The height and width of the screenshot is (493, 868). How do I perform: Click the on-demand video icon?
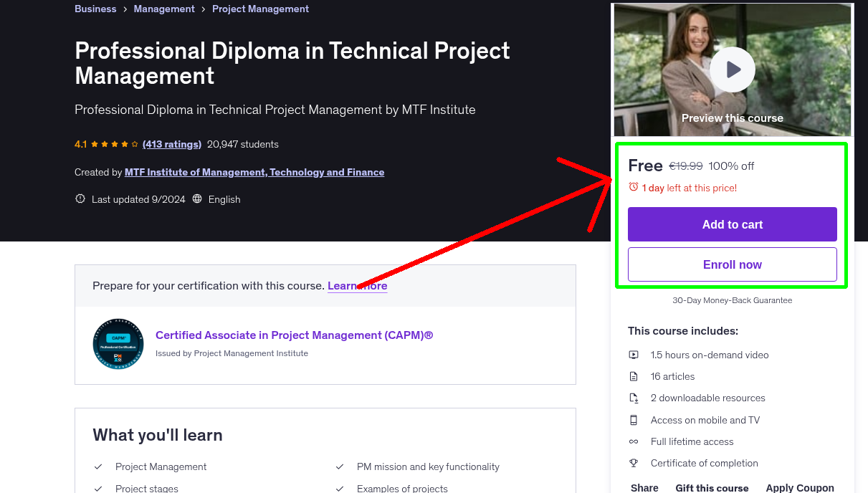pyautogui.click(x=634, y=355)
